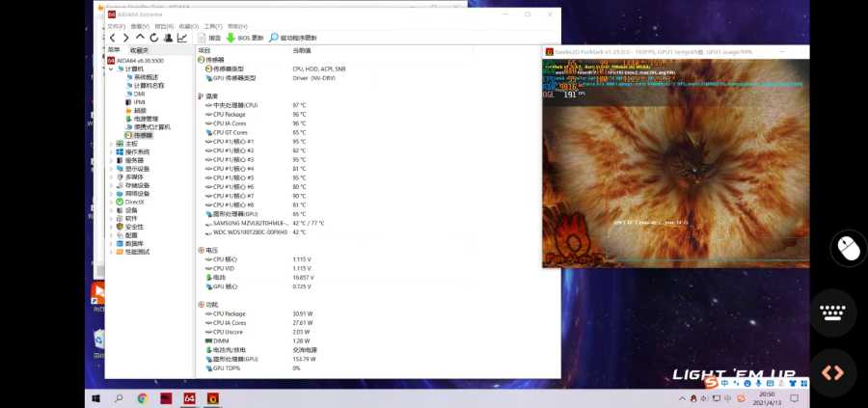Open the Windows Start menu
The width and height of the screenshot is (868, 408).
(x=96, y=398)
